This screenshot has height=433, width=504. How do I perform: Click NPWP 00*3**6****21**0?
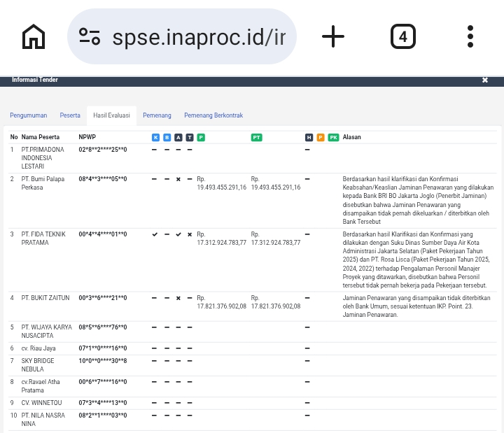point(102,298)
